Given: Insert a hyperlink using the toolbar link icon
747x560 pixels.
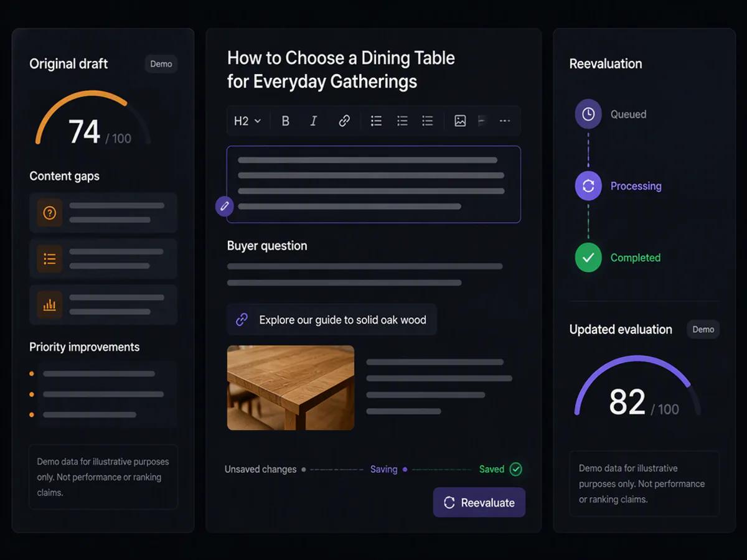Looking at the screenshot, I should (x=344, y=121).
